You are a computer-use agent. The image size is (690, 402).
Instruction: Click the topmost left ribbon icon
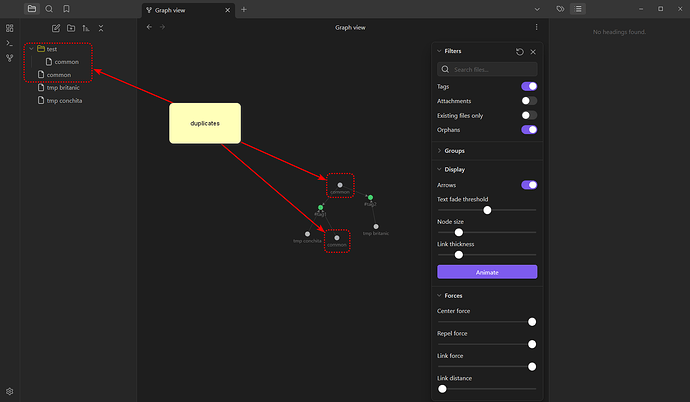(9, 28)
